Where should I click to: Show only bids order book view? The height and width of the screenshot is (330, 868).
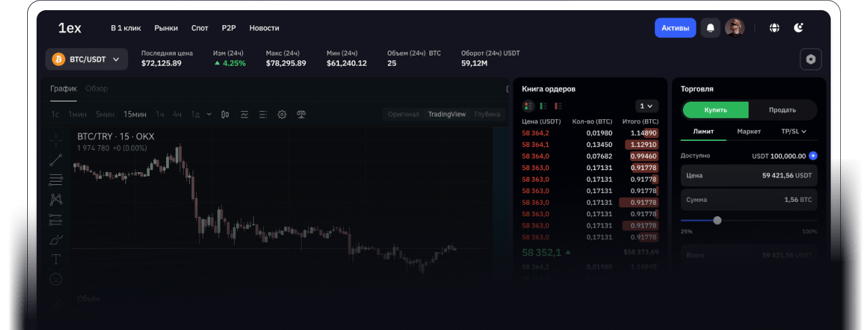click(544, 106)
